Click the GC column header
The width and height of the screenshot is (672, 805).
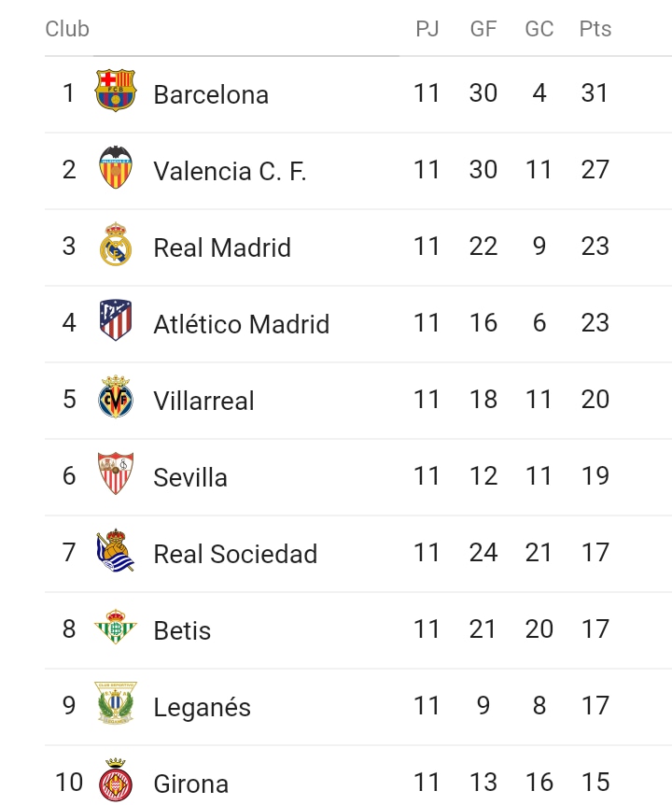tap(539, 29)
